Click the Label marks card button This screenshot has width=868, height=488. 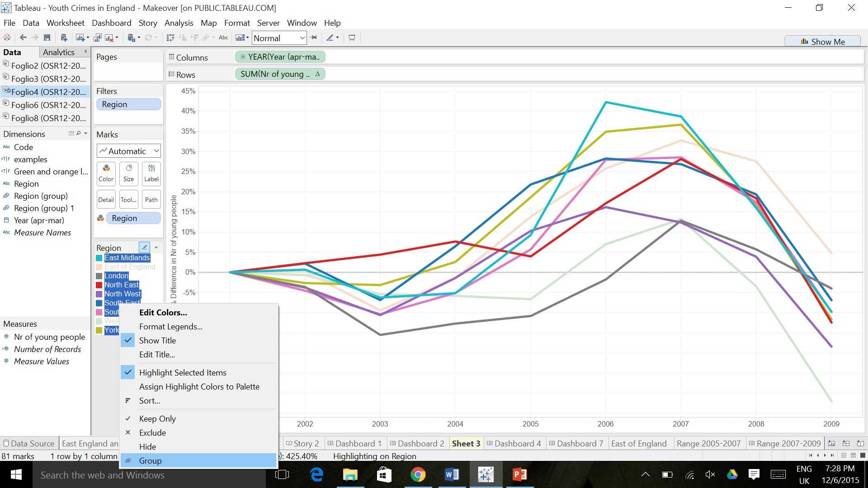(151, 173)
